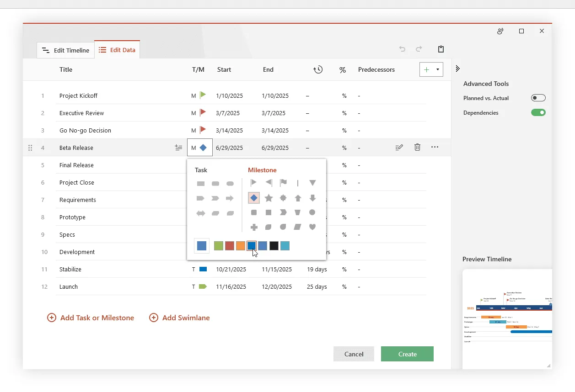Pick the orange color swatch

point(241,246)
